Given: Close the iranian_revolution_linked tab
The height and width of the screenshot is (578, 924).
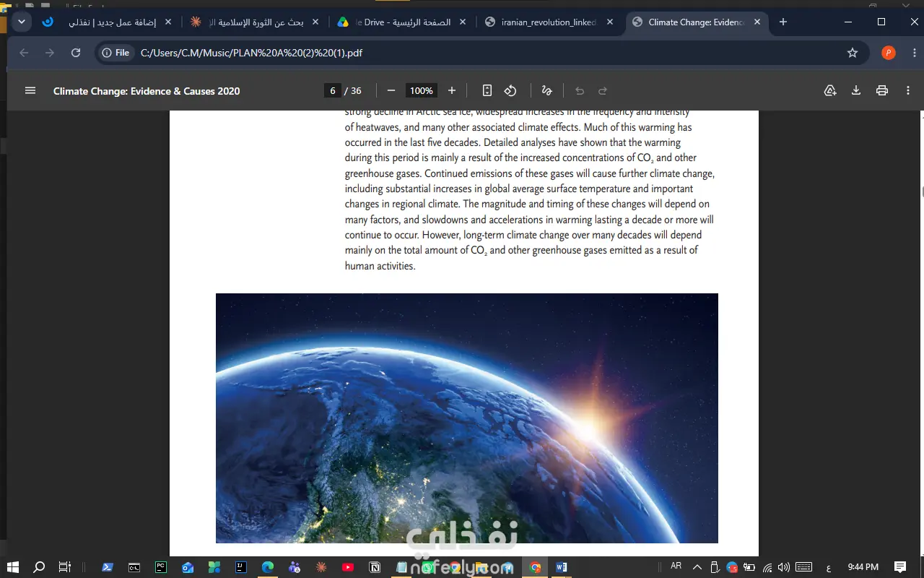Looking at the screenshot, I should point(611,22).
